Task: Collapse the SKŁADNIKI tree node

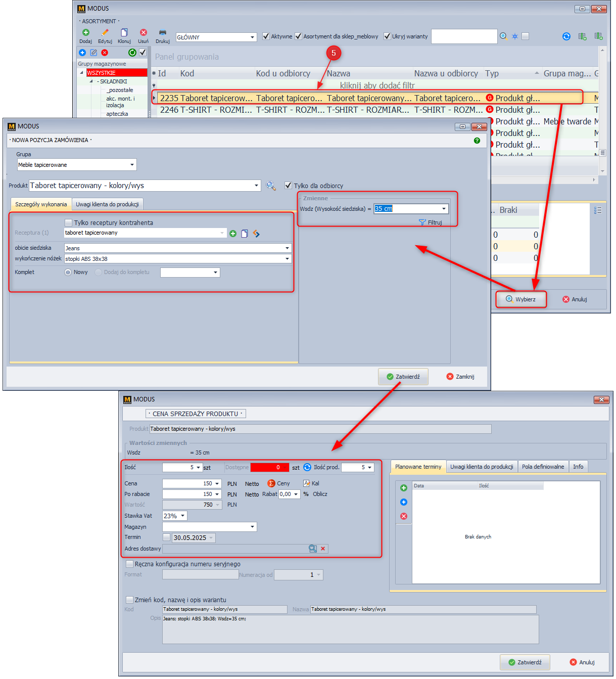Action: pos(91,81)
